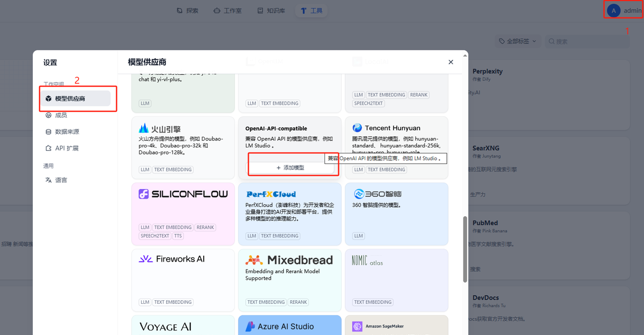The width and height of the screenshot is (644, 335).
Task: Click the API 扩展 puzzle icon
Action: pyautogui.click(x=48, y=148)
